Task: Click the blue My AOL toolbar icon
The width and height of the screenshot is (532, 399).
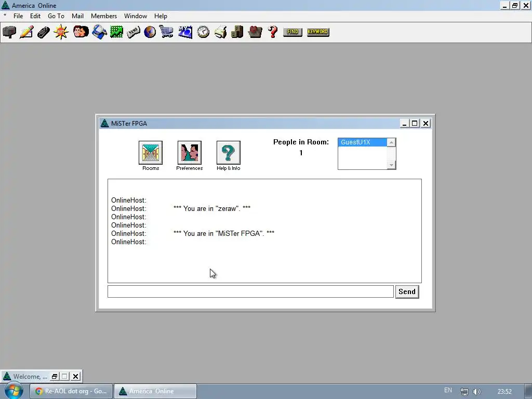Action: tap(185, 32)
